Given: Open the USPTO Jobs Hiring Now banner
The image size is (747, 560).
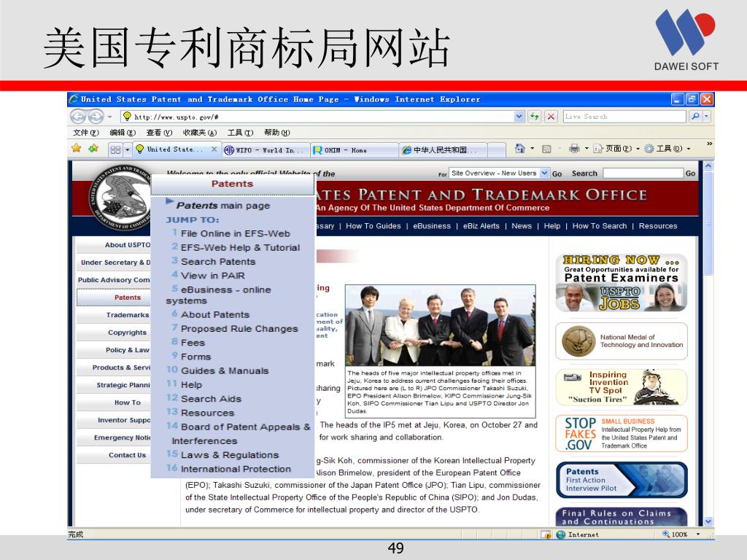Looking at the screenshot, I should 622,283.
